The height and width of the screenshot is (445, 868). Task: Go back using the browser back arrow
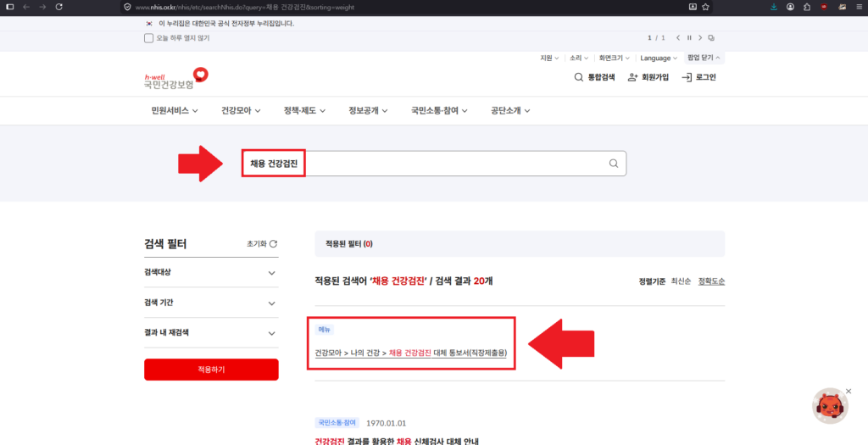tap(26, 7)
